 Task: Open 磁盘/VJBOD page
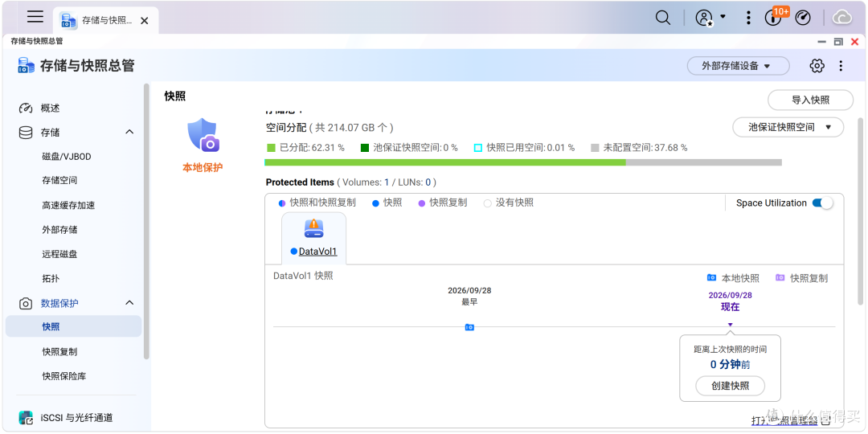tap(67, 157)
